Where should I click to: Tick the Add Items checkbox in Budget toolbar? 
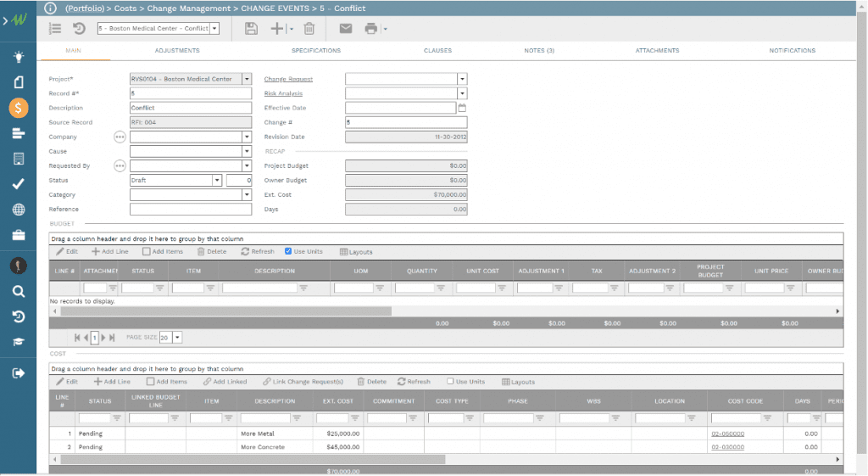pos(147,251)
